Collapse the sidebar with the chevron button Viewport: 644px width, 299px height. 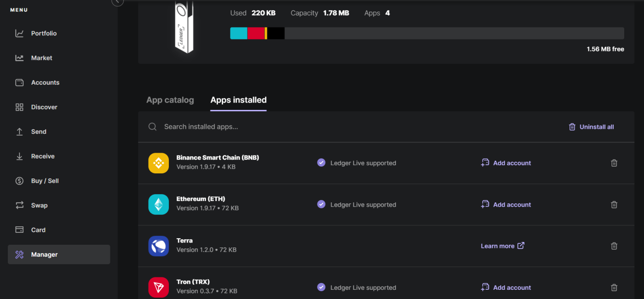coord(118,1)
